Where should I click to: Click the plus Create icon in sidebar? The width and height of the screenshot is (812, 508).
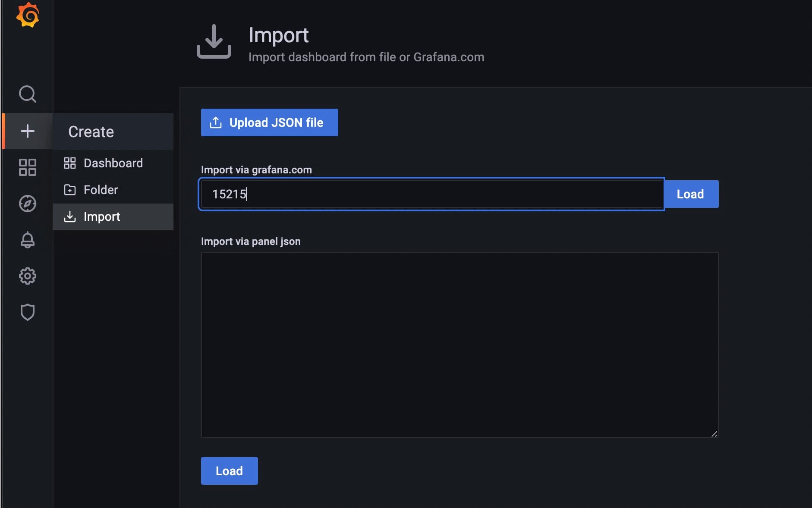tap(28, 131)
